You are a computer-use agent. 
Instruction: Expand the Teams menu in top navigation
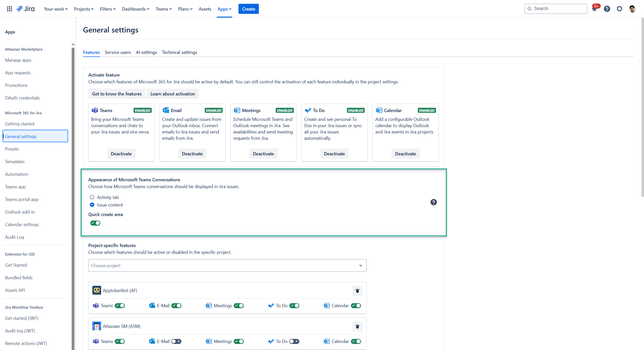164,9
